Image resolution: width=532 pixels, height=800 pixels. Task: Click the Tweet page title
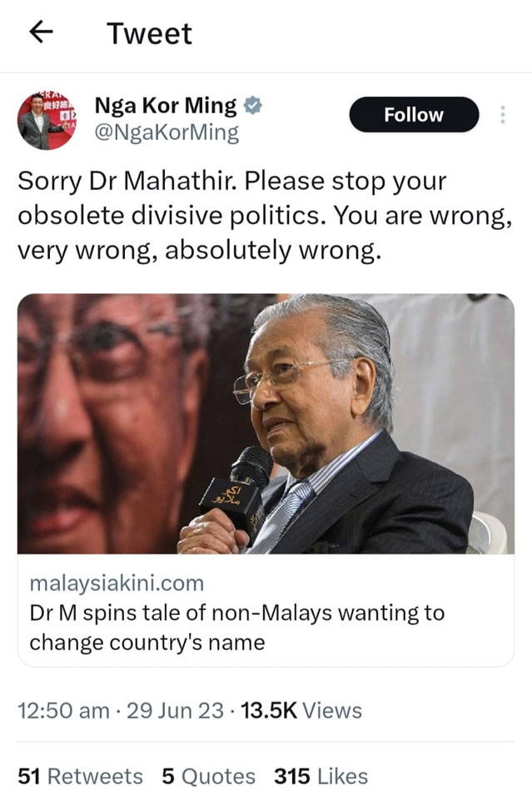click(x=149, y=33)
